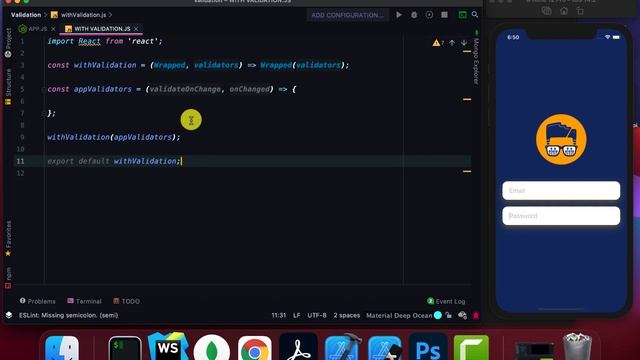Open the npm tool window
This screenshot has width=640, height=360.
coord(8,278)
